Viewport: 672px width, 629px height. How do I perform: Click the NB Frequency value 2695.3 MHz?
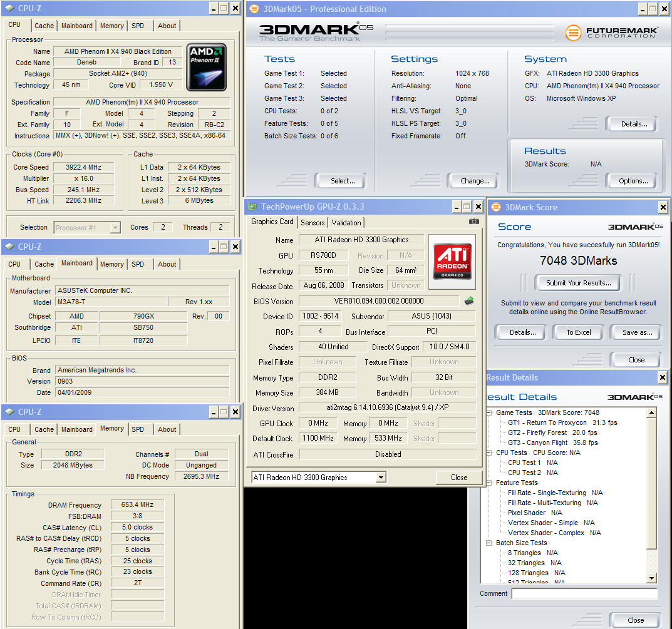(201, 476)
